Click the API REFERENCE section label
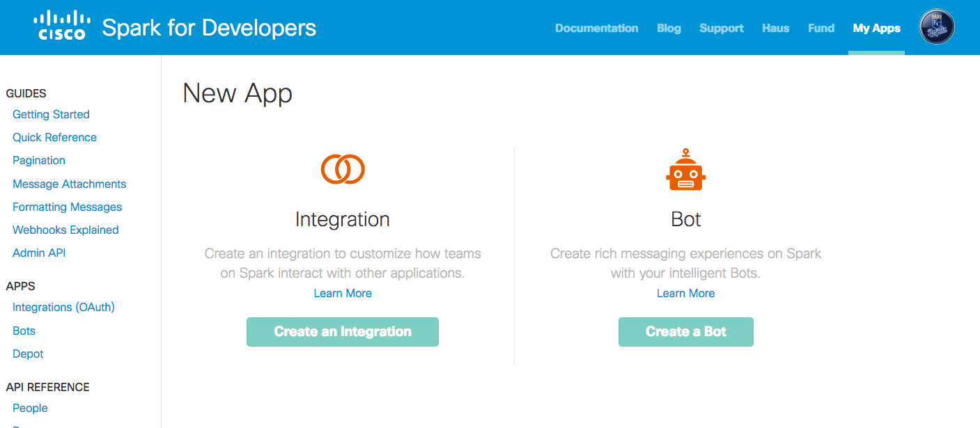This screenshot has width=980, height=428. 47,387
